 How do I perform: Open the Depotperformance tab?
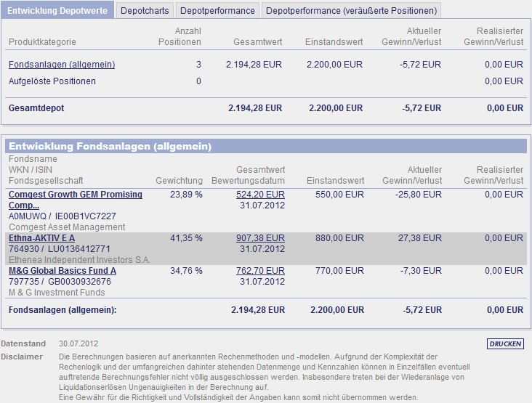click(x=217, y=10)
